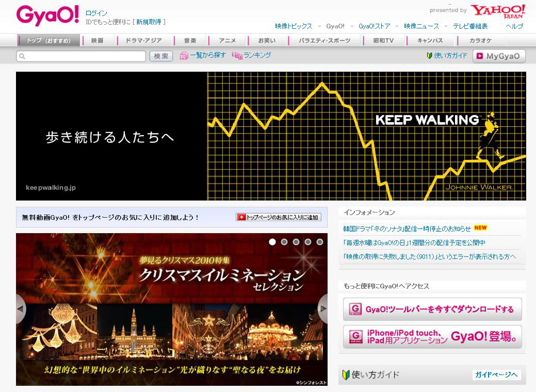Focus the search input field
The height and width of the screenshot is (392, 536).
81,56
